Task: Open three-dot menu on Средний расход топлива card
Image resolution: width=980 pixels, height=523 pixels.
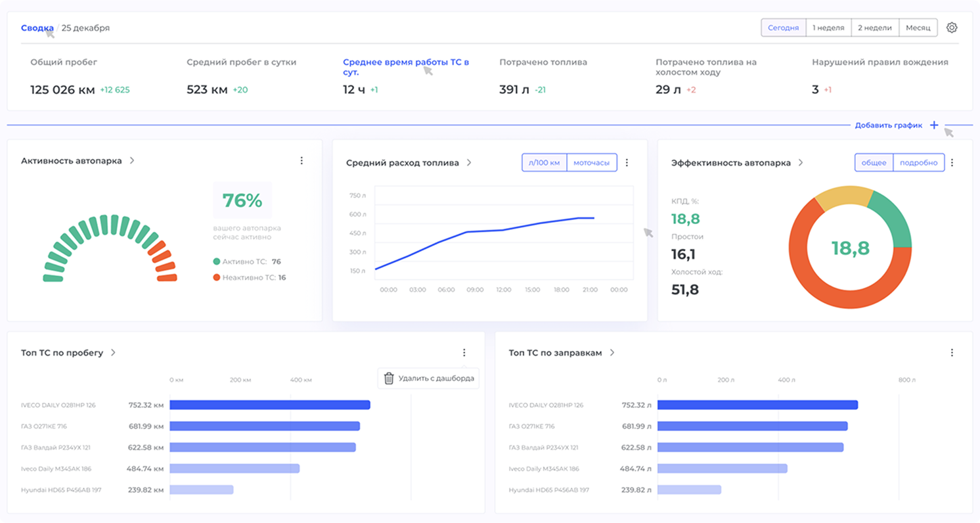Action: coord(627,163)
